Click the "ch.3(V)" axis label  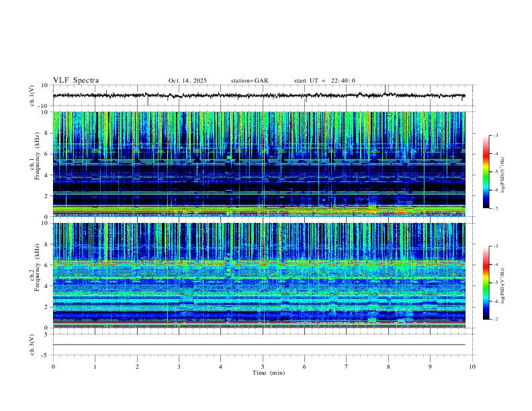click(32, 345)
